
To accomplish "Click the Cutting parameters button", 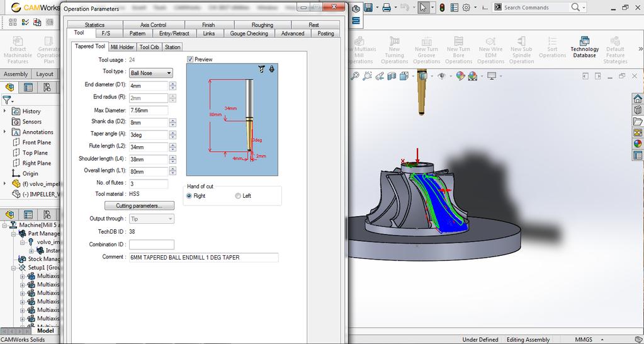I will (139, 205).
